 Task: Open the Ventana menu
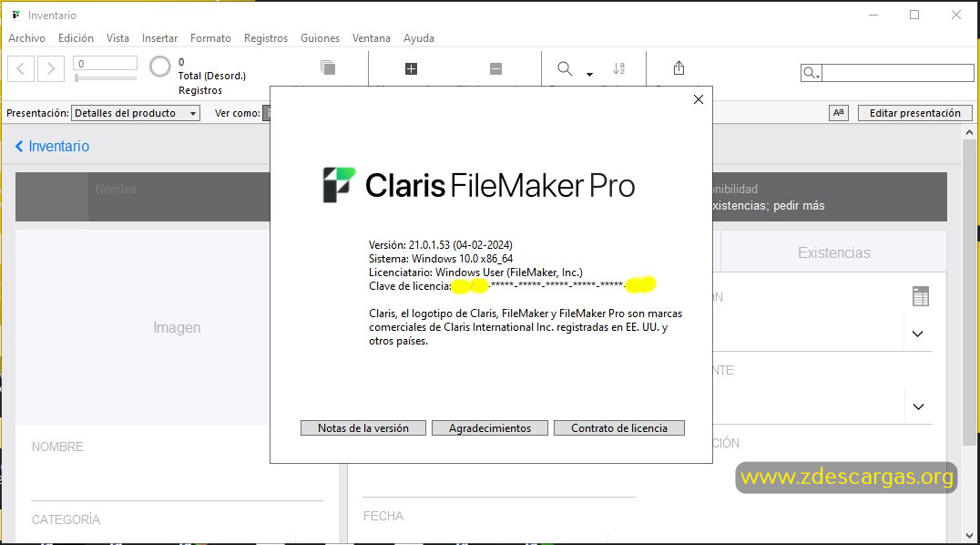pyautogui.click(x=372, y=38)
